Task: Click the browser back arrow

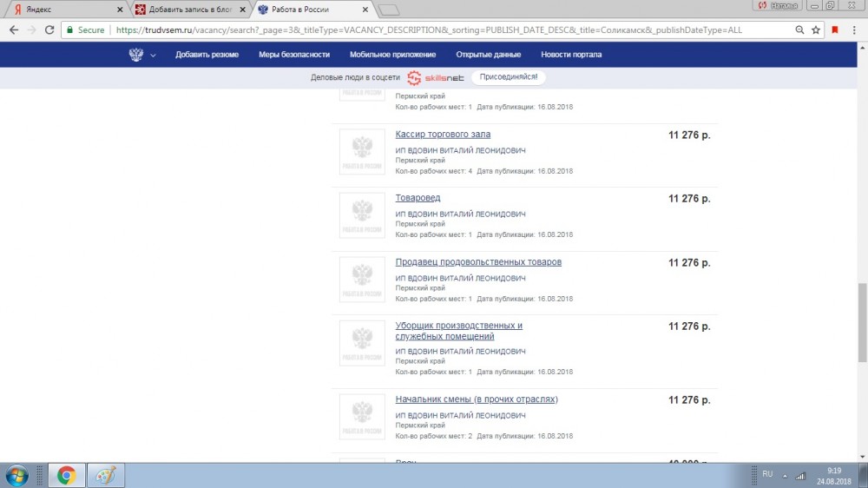Action: [13, 30]
